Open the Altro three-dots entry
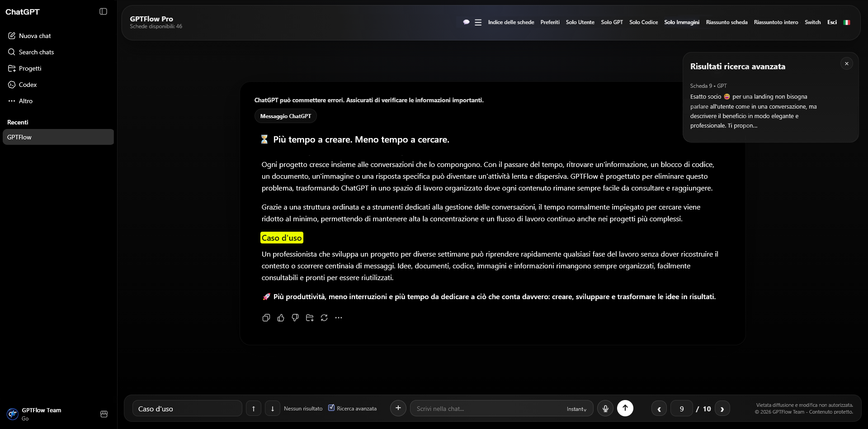The height and width of the screenshot is (429, 868). [x=20, y=101]
